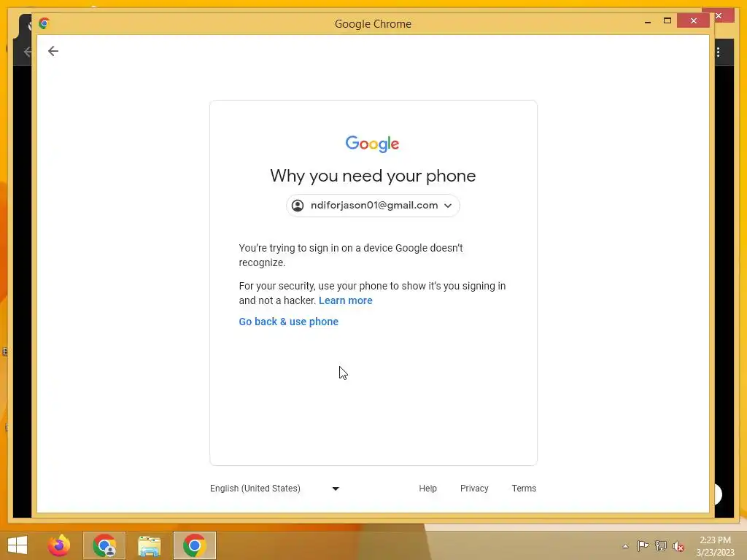This screenshot has width=747, height=560.
Task: Launch Firefox from the taskbar
Action: [x=58, y=545]
